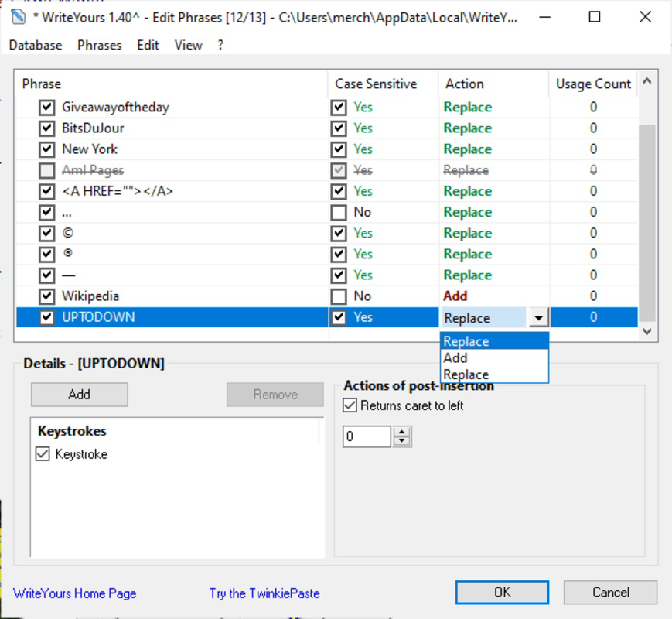Screen dimensions: 672x619
Task: Select the New York phrase text
Action: coord(90,149)
